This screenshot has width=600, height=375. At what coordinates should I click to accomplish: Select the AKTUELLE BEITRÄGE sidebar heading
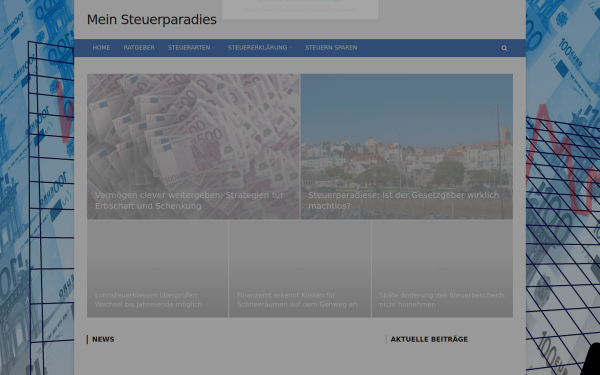(429, 339)
